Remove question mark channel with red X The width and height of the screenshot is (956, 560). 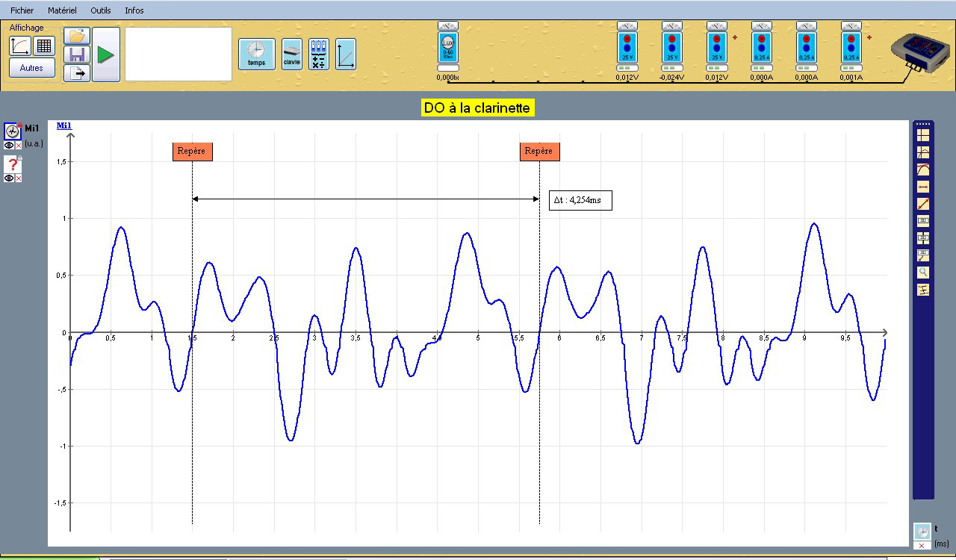tap(19, 178)
